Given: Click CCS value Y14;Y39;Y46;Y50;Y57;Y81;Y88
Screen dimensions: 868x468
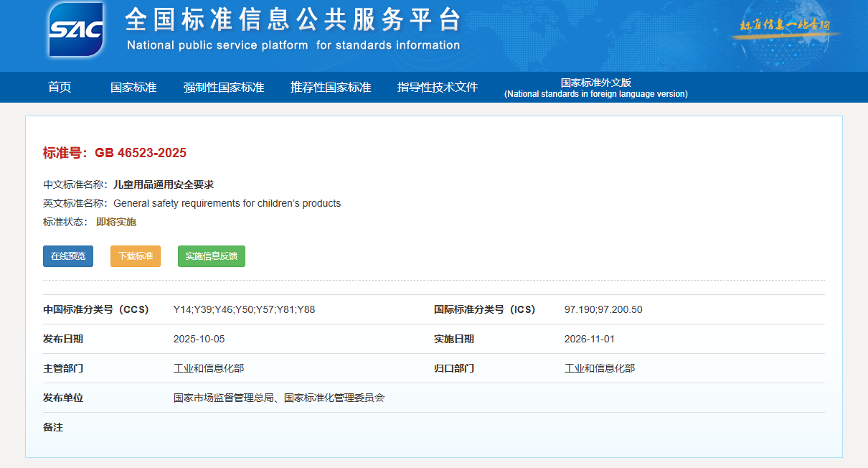Looking at the screenshot, I should [x=244, y=309].
